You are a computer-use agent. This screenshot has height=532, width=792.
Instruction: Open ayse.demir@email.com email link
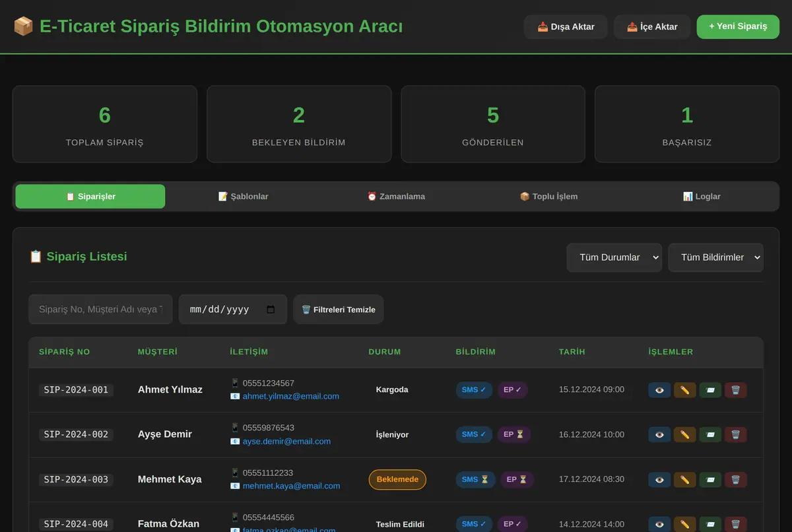coord(286,441)
